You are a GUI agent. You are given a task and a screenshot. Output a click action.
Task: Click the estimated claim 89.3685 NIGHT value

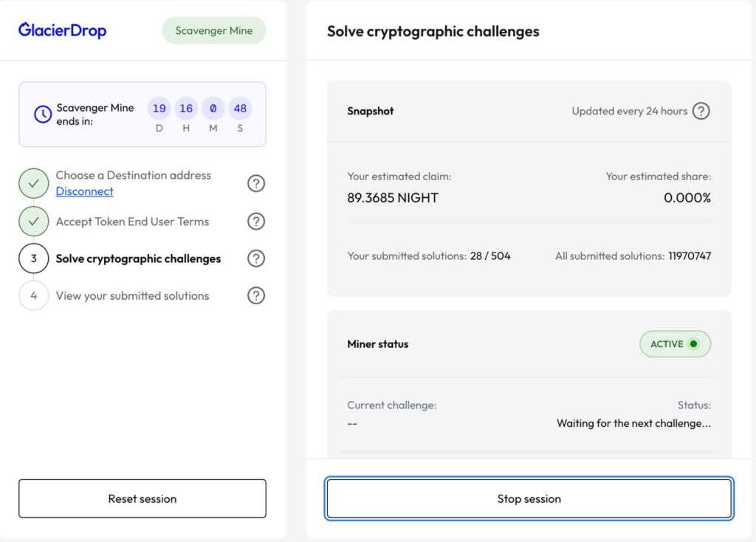click(x=393, y=198)
